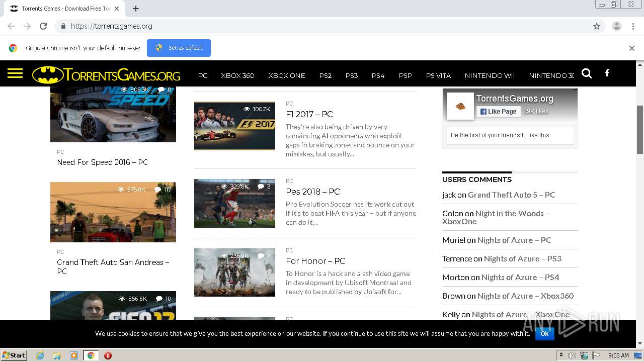Click the Set as default button
Screen dimensions: 644x362
[179, 48]
